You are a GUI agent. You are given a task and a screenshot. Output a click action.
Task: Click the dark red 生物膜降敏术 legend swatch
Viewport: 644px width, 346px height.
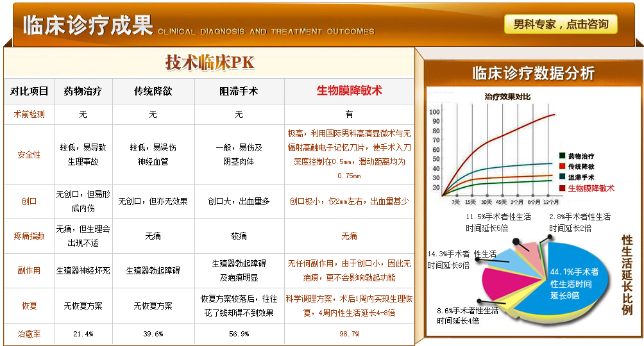[562, 188]
